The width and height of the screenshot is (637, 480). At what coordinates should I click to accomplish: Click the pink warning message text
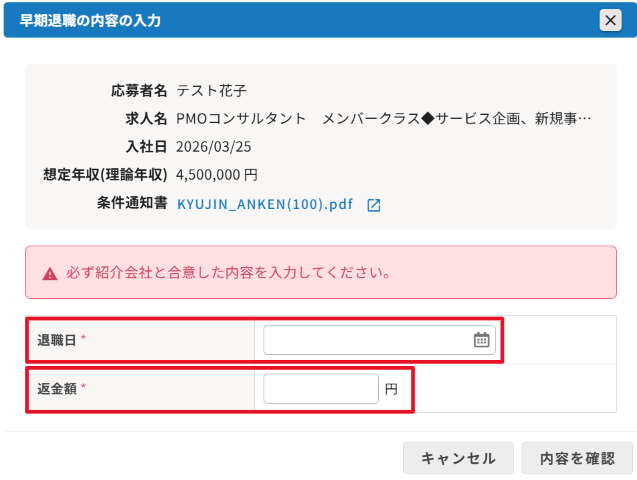[x=229, y=273]
